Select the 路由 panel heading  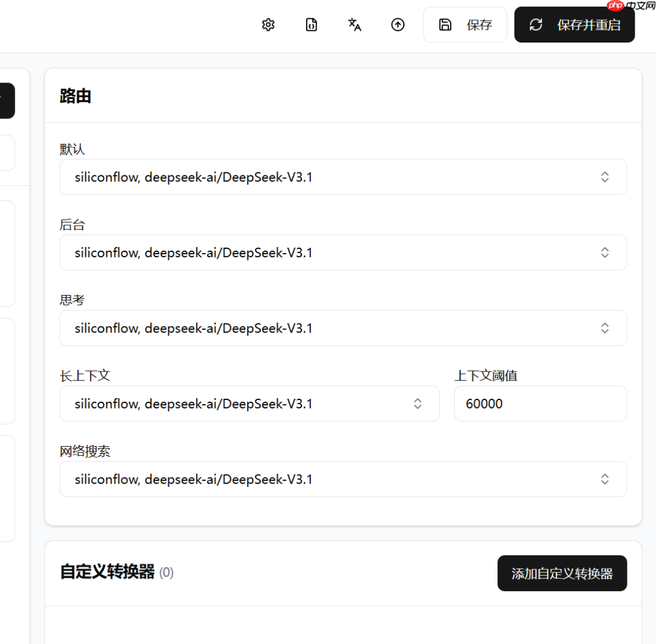(x=75, y=96)
